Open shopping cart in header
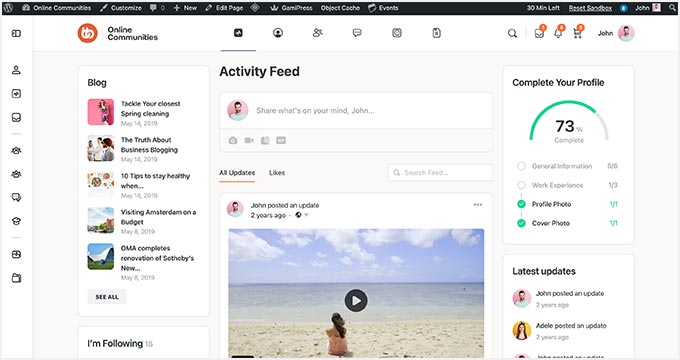680x360 pixels. click(577, 33)
